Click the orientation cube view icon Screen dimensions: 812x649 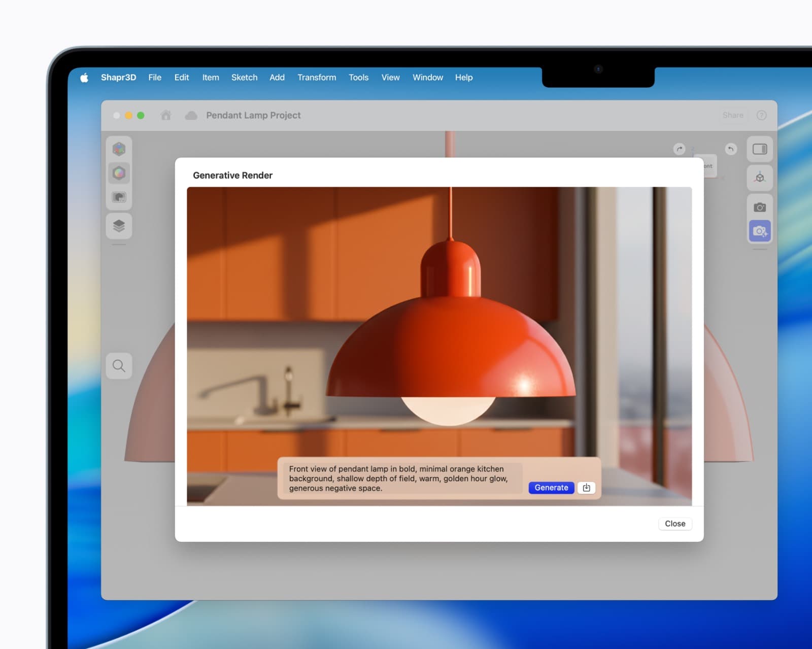point(759,178)
